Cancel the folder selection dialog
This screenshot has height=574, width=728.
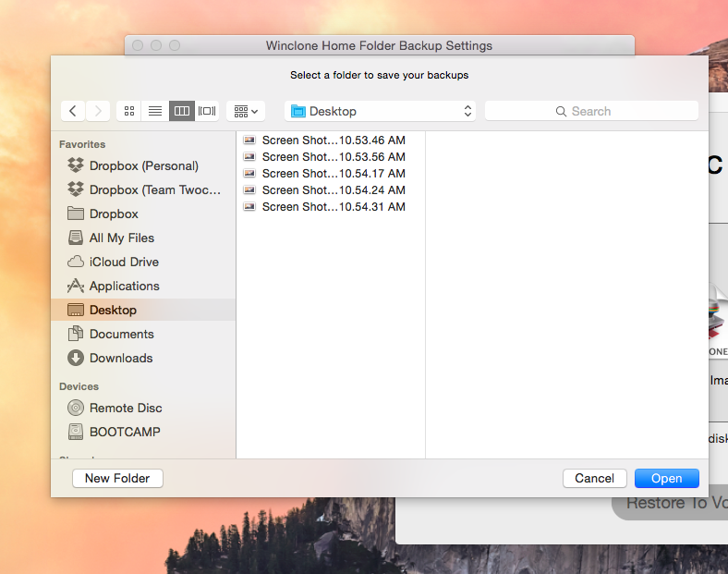pos(595,479)
